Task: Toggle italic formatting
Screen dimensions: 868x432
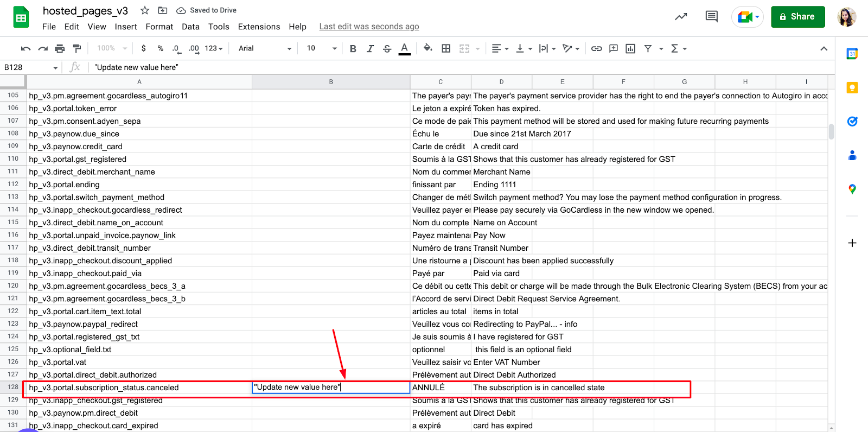Action: click(370, 49)
